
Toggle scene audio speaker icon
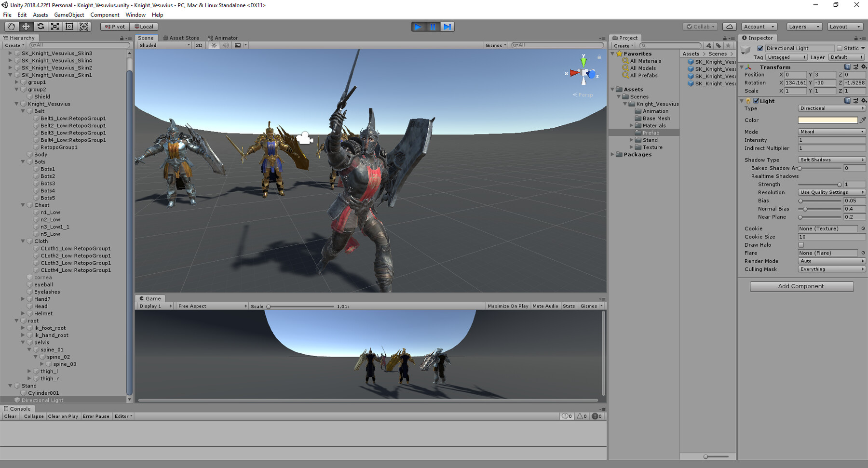[226, 45]
